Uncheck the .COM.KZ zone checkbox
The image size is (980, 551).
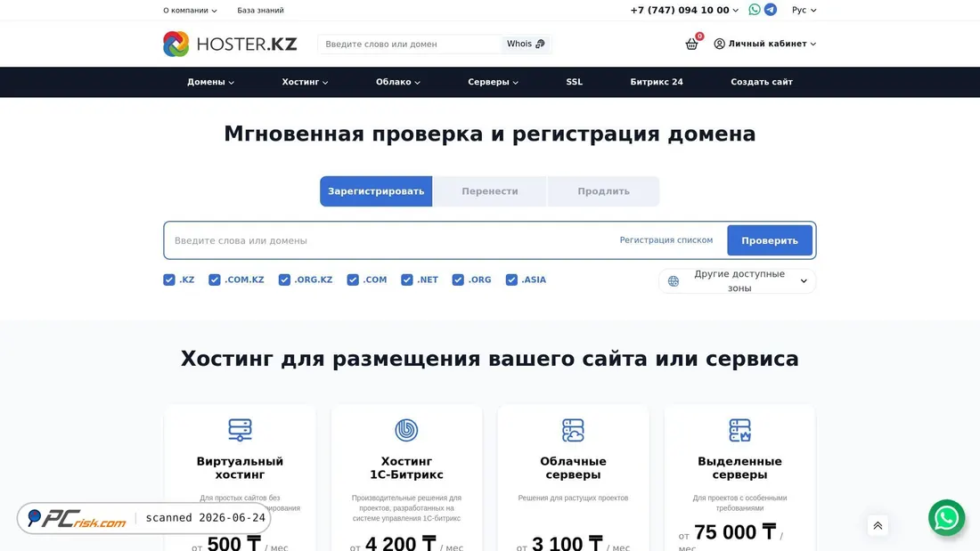[x=215, y=280]
